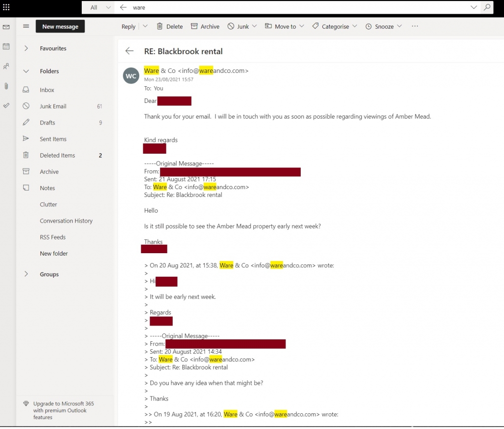
Task: Expand the Favourites section
Action: (x=26, y=48)
